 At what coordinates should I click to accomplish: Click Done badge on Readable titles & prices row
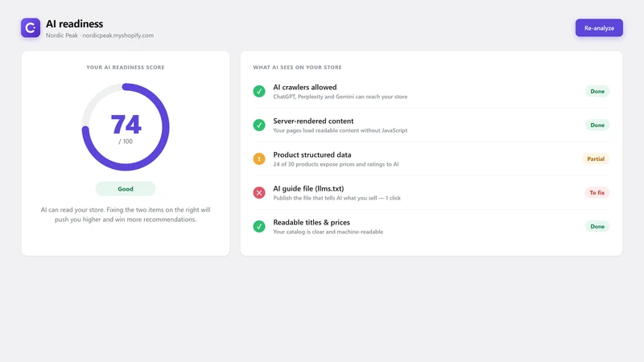tap(597, 226)
